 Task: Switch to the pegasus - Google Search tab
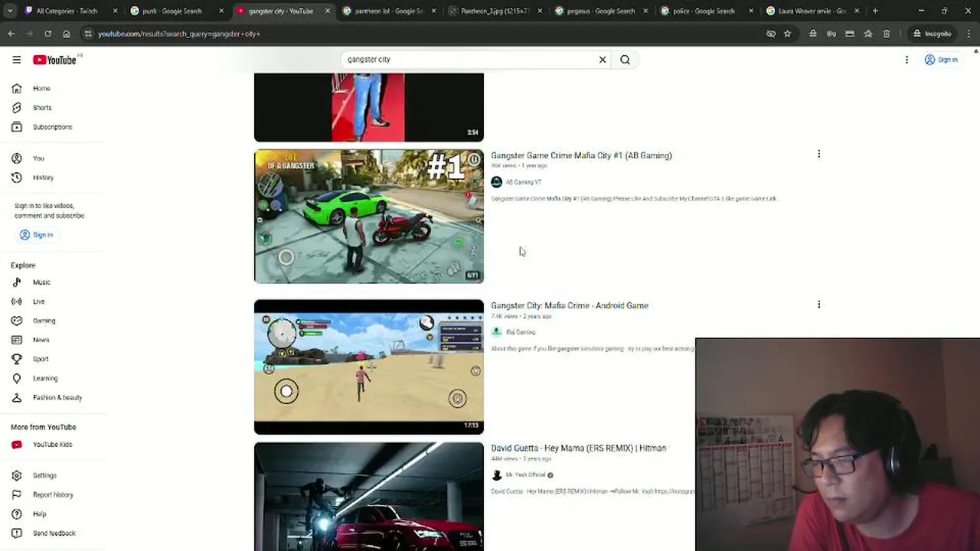pos(600,11)
